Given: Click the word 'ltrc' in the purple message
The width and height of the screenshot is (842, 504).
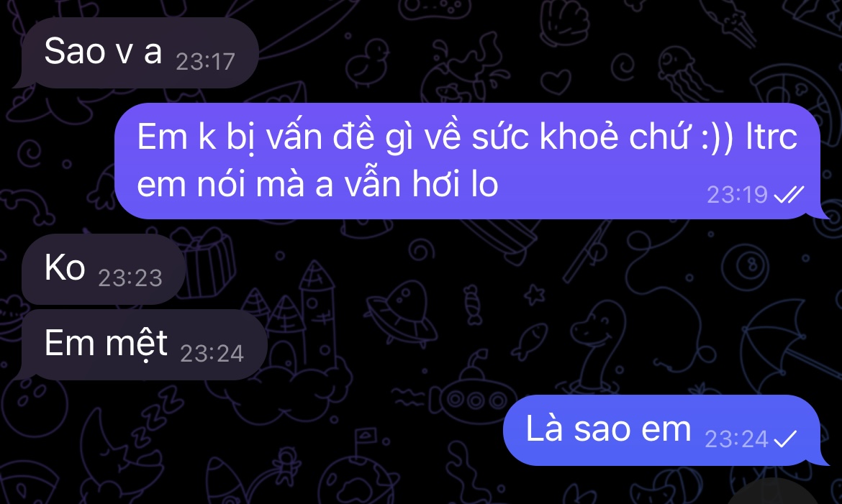Looking at the screenshot, I should coord(771,137).
